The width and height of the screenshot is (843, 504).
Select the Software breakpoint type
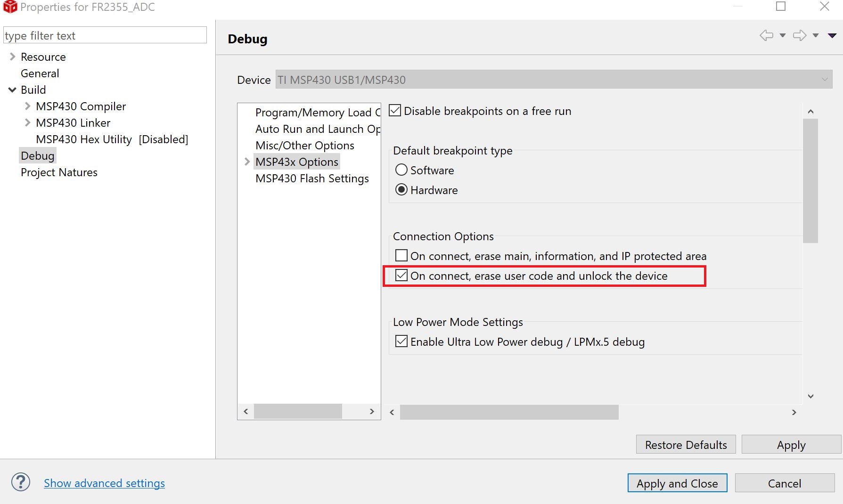(x=401, y=170)
